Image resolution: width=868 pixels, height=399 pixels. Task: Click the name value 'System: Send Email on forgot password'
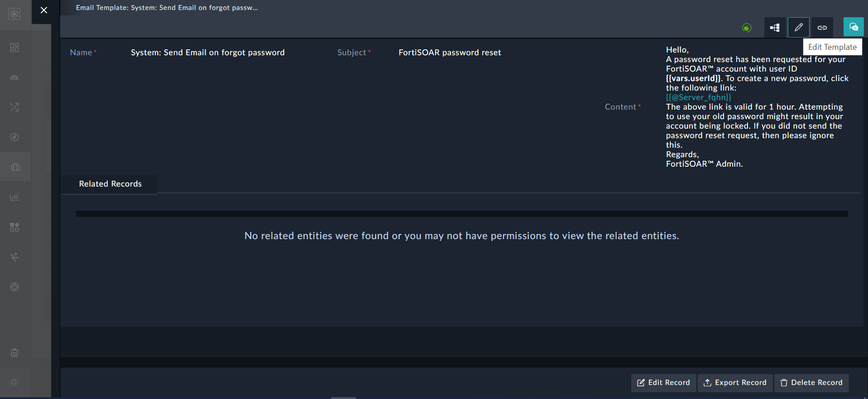[208, 53]
